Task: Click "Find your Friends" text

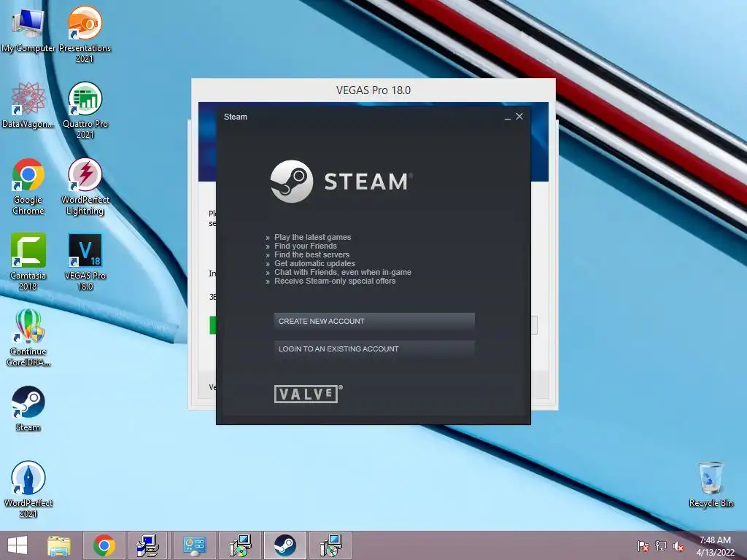Action: pos(306,246)
